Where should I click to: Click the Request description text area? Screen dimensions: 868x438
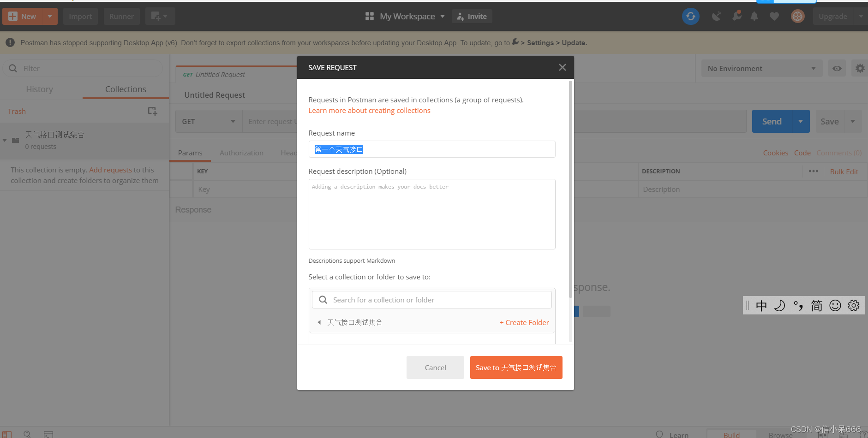pos(432,214)
